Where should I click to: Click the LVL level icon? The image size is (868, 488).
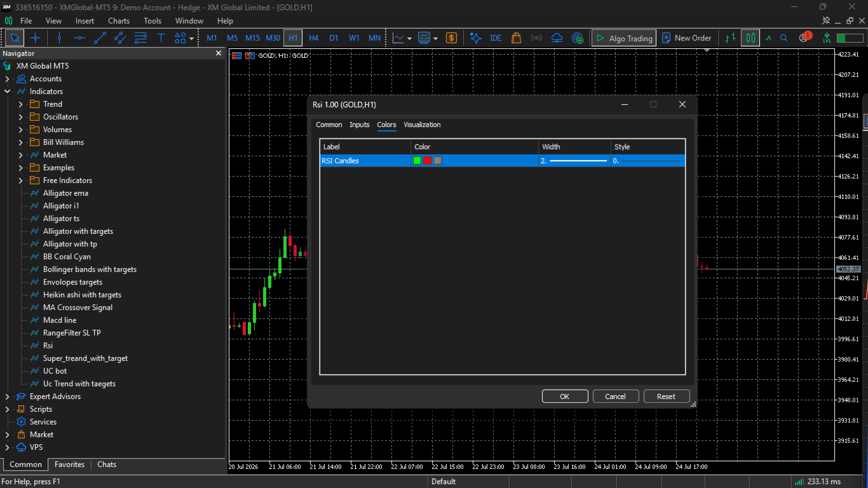(827, 38)
